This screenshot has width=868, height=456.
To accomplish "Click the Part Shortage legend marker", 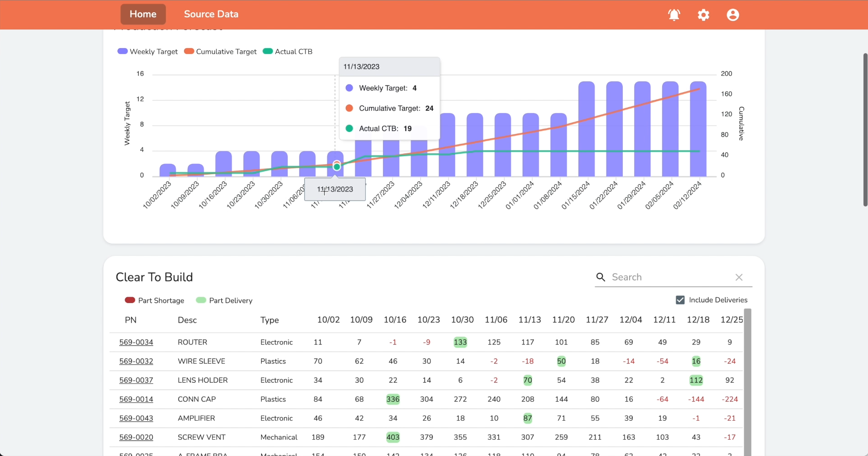I will tap(130, 300).
